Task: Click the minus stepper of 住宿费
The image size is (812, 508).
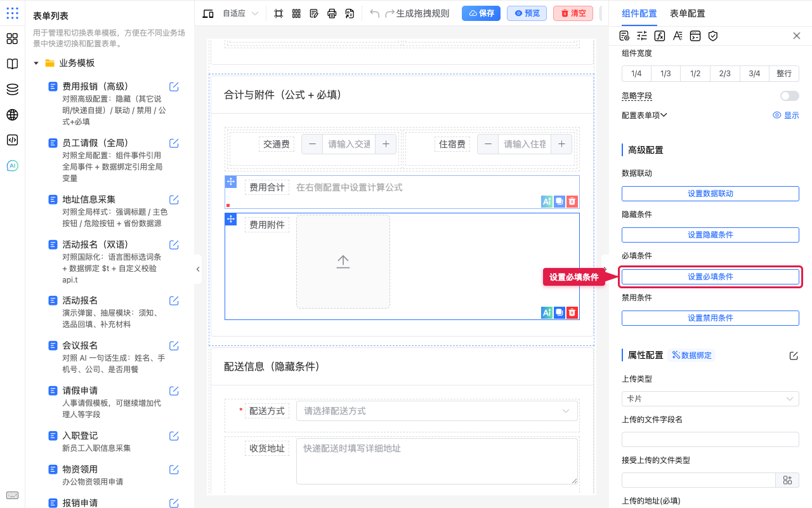Action: (x=487, y=144)
